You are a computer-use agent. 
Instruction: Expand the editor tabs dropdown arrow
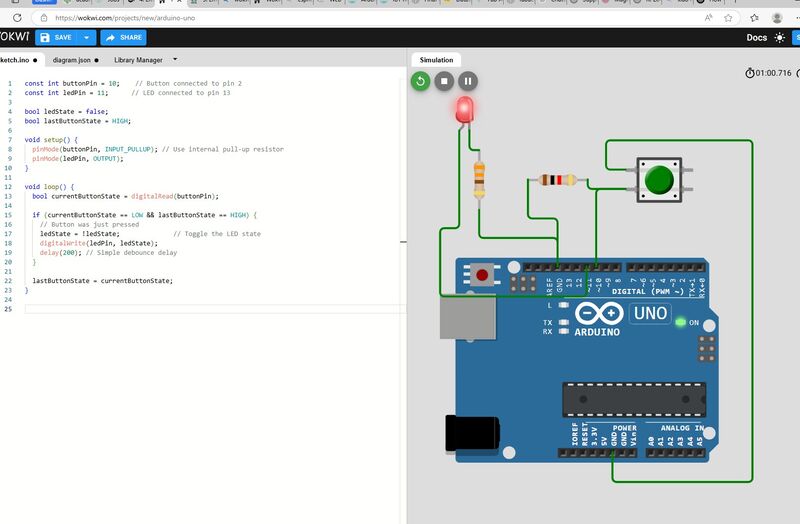(x=175, y=59)
